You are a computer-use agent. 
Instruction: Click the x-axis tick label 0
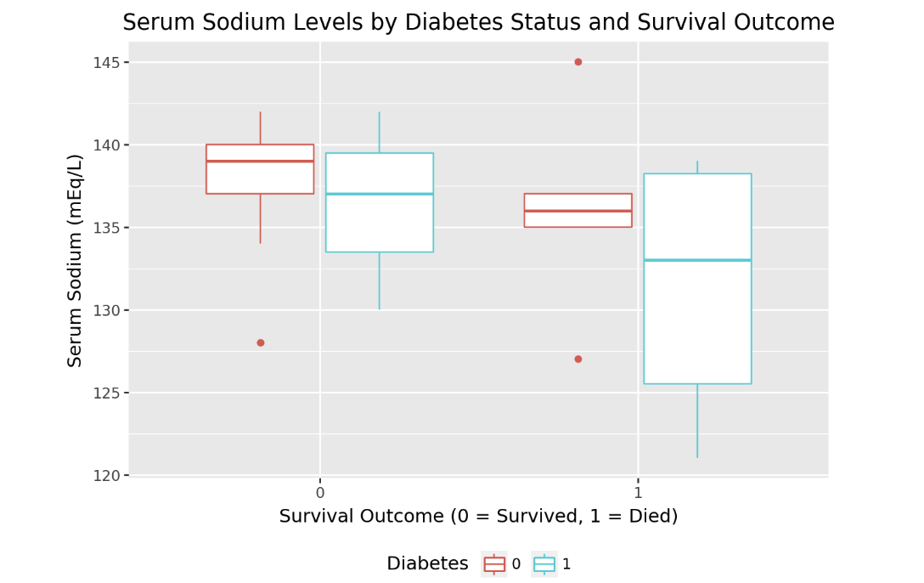(320, 493)
